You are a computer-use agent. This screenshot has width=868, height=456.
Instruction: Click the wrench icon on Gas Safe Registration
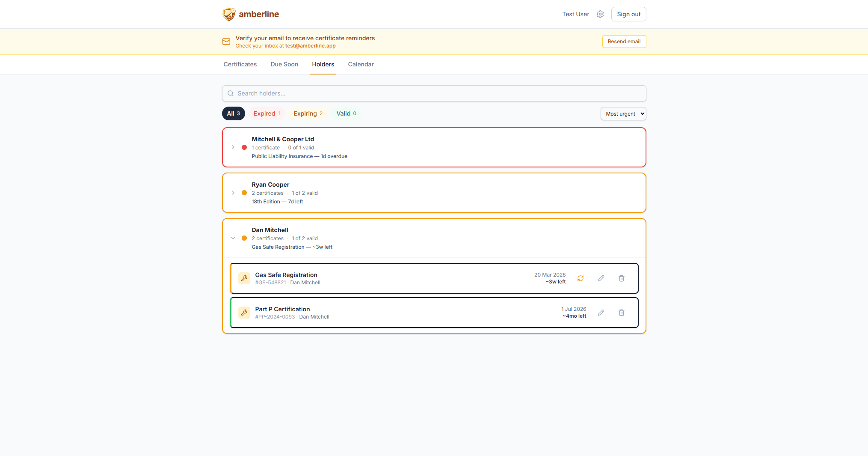[244, 278]
